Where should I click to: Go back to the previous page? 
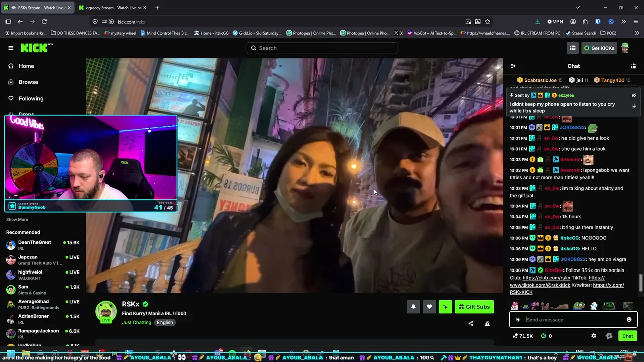(x=20, y=22)
